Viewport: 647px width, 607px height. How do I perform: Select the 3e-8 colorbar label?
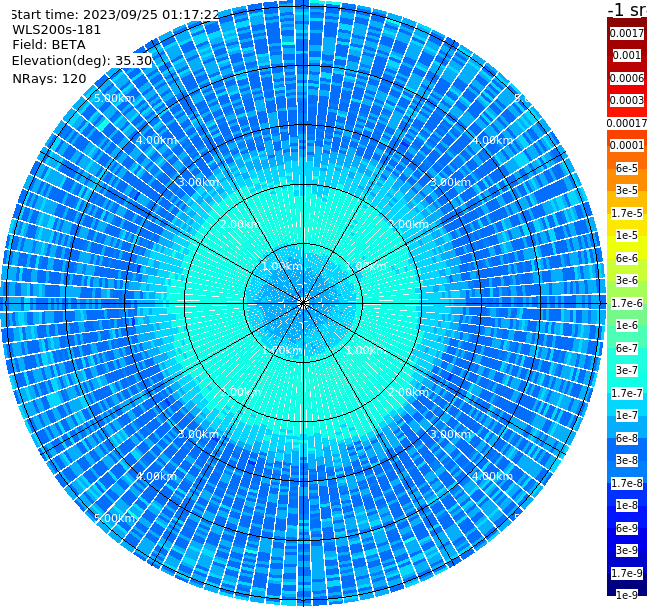[627, 460]
